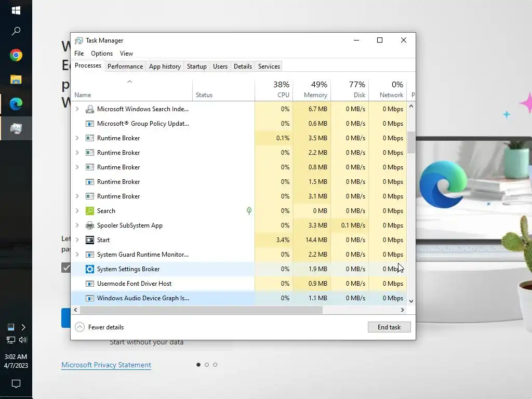Click the Microsoft Windows Search Indexer icon

point(89,109)
